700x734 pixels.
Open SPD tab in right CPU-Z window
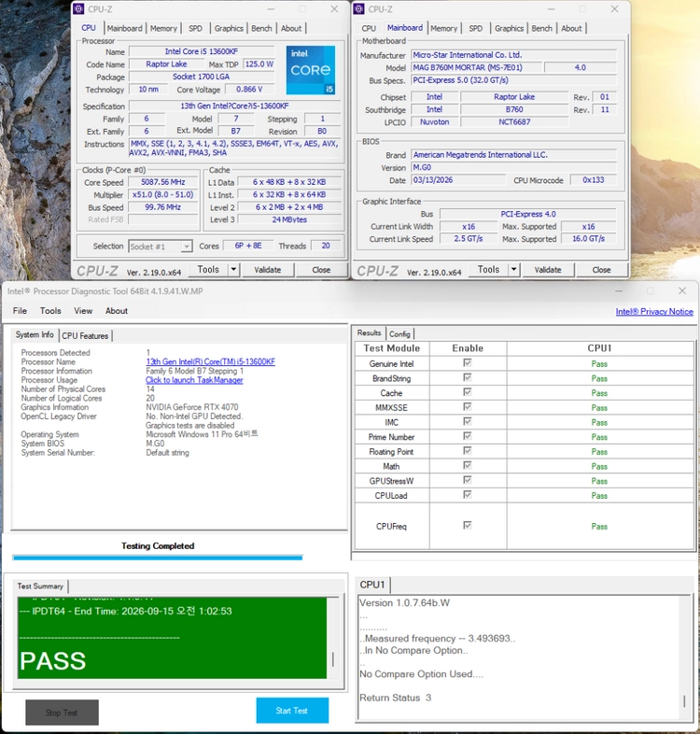[476, 28]
